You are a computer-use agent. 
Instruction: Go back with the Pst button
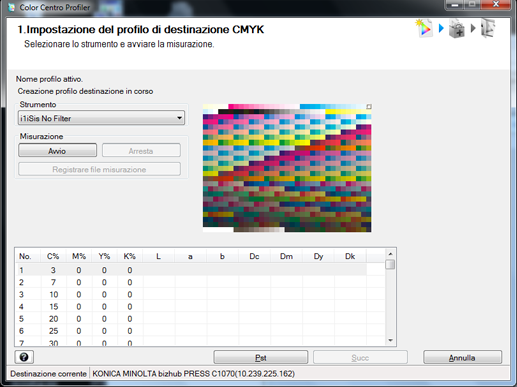point(260,358)
